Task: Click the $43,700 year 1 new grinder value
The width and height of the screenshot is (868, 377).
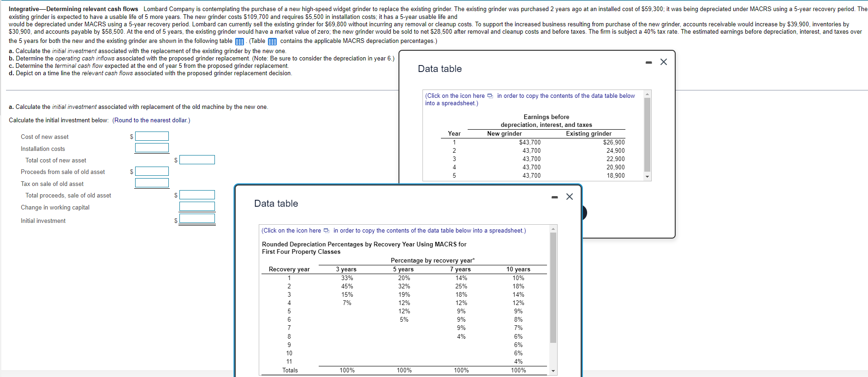Action: click(530, 143)
